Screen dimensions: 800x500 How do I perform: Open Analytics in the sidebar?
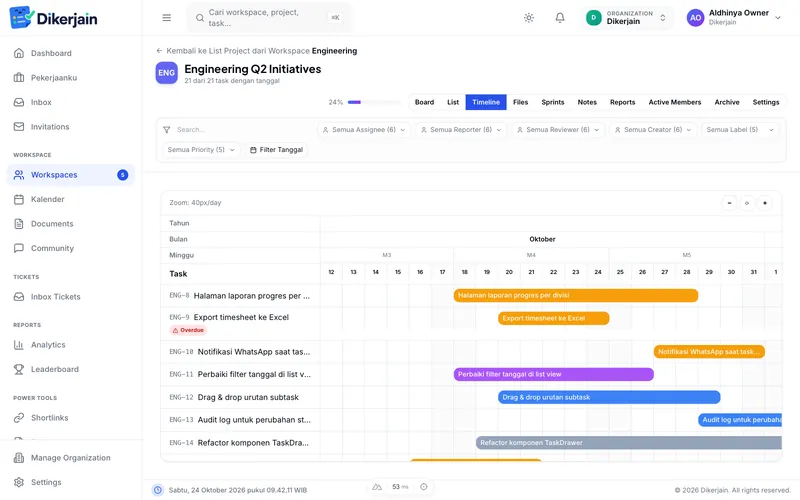71,345
